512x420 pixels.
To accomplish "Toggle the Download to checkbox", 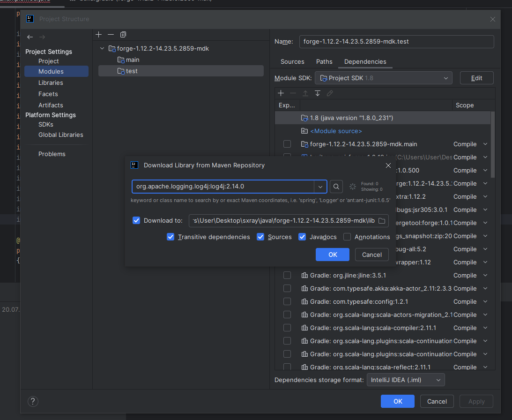I will [136, 220].
